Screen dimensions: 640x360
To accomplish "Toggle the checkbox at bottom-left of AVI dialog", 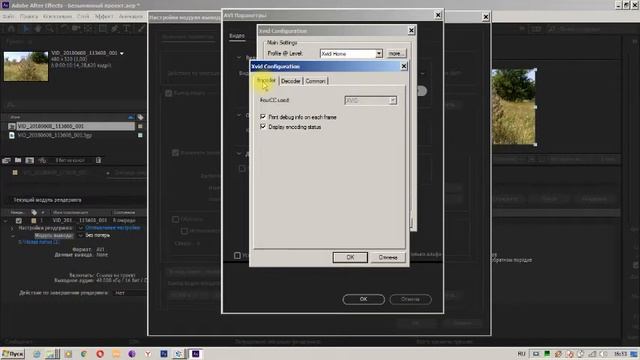I will coord(237,256).
